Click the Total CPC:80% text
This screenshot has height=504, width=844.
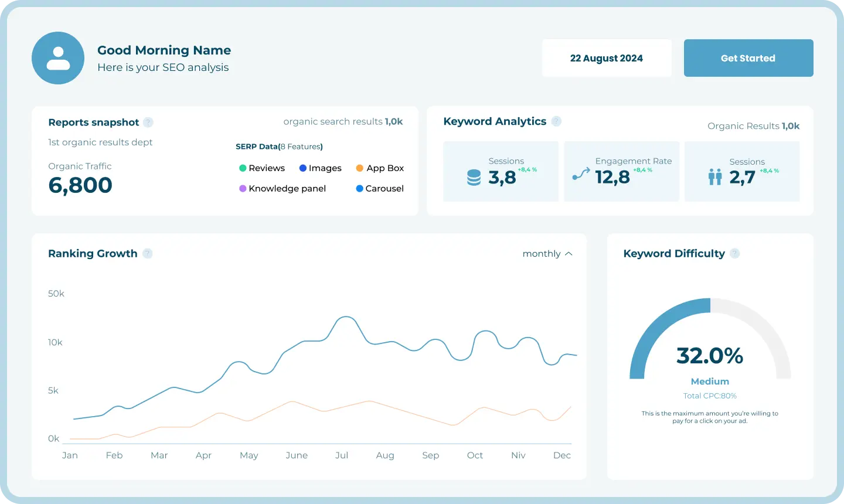pos(710,396)
